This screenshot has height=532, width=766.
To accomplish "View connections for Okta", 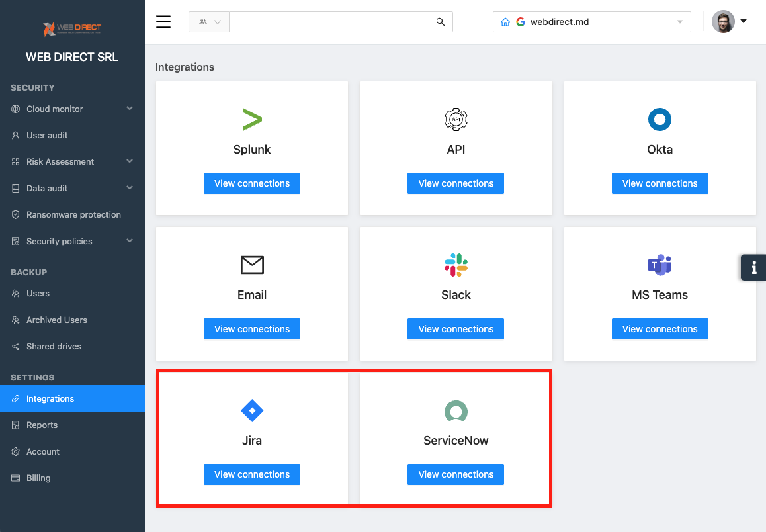I will [x=660, y=183].
